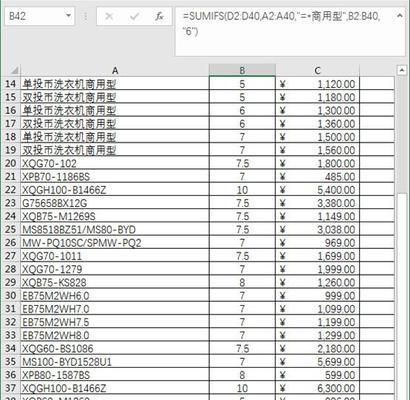This screenshot has height=400, width=410.
Task: Select row 20 header
Action: coord(11,163)
